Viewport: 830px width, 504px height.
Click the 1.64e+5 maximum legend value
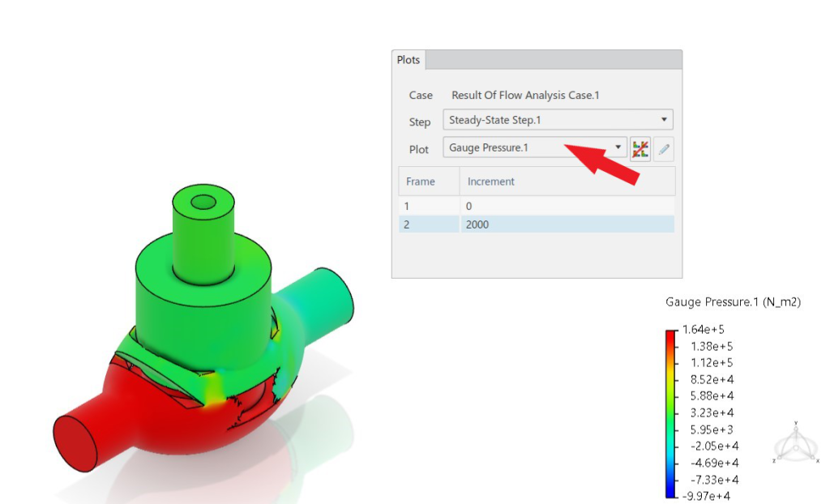(703, 330)
